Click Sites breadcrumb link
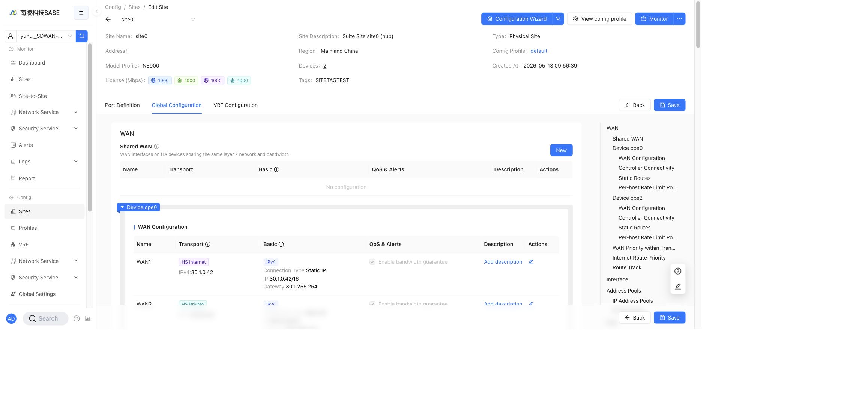868x411 pixels. 134,7
